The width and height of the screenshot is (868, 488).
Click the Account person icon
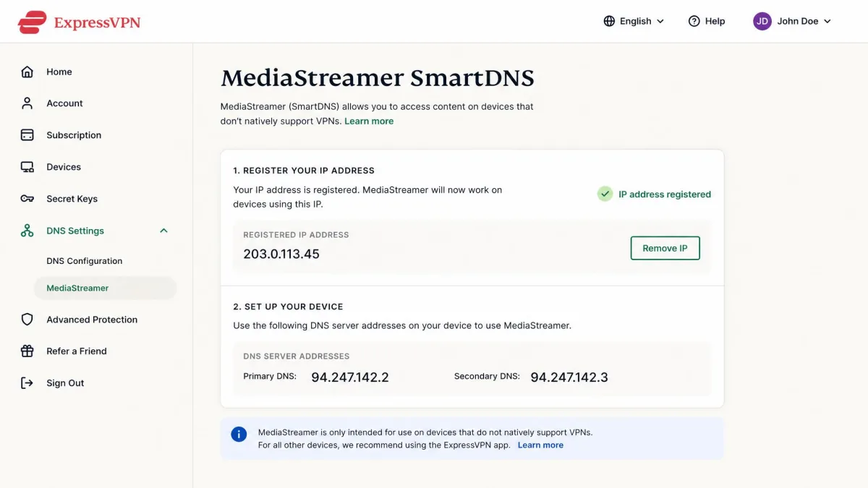click(27, 103)
